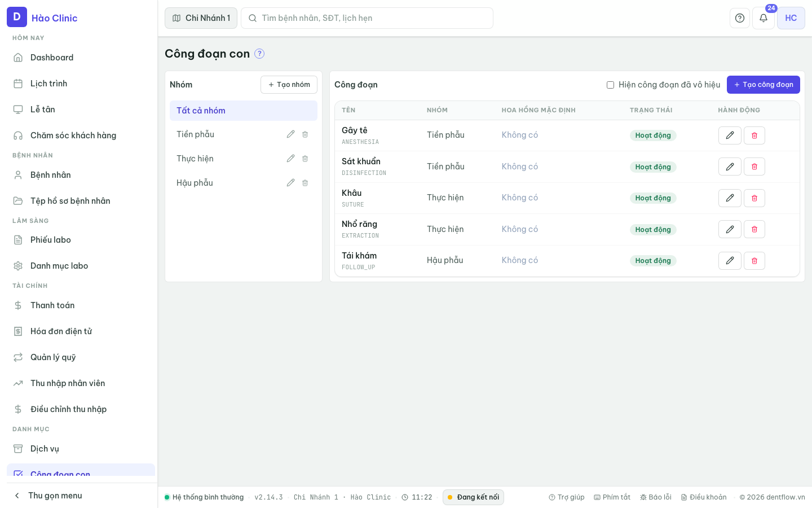The width and height of the screenshot is (812, 508).
Task: Open Tệp hồ sơ bệnh nhân
Action: [x=81, y=201]
